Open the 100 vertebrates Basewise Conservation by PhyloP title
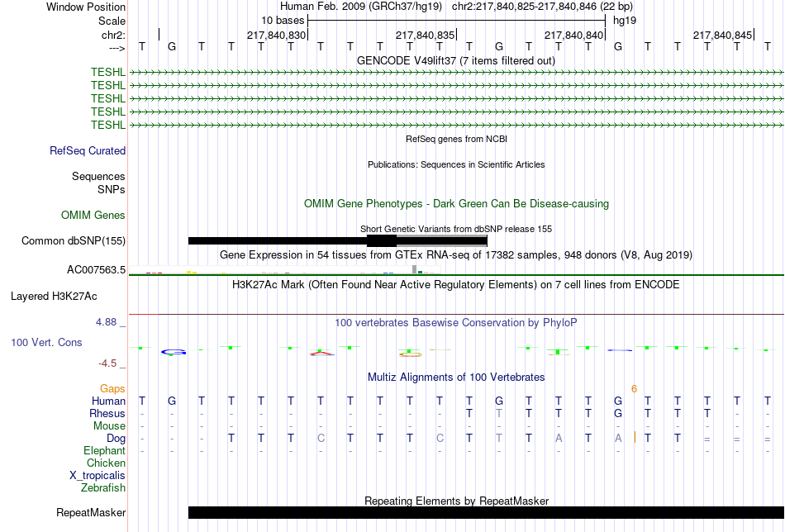 [456, 323]
